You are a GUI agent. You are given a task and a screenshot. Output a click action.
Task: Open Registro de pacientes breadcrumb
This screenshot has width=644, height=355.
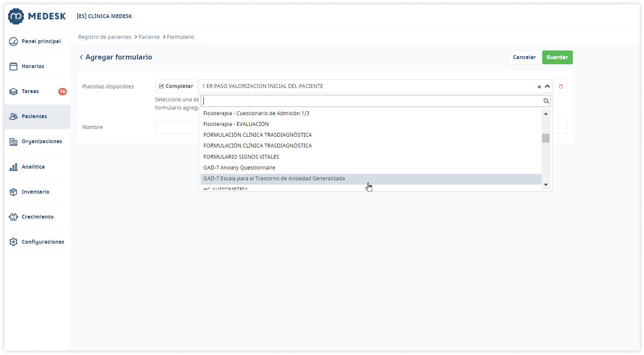point(105,37)
